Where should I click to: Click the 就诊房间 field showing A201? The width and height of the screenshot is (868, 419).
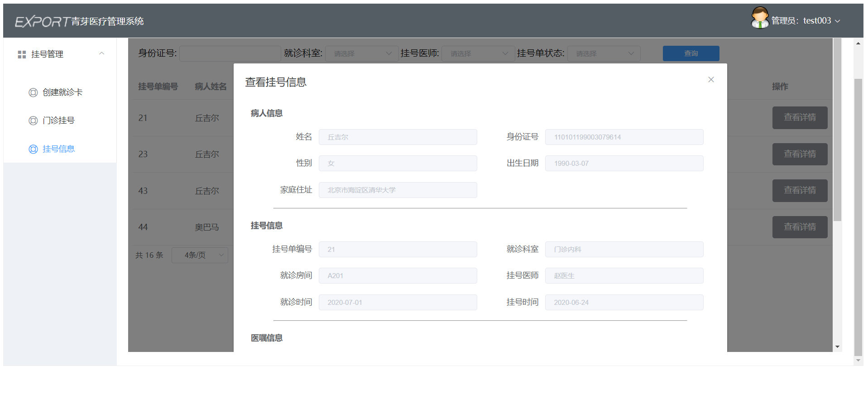(x=398, y=275)
